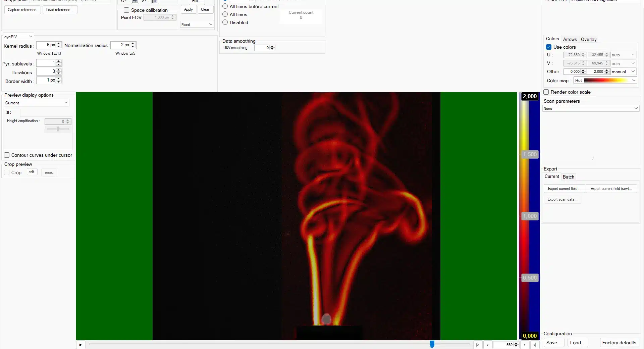Decrease Kernel radius with down arrow
Viewport: 644px width, 349px height.
click(x=59, y=47)
